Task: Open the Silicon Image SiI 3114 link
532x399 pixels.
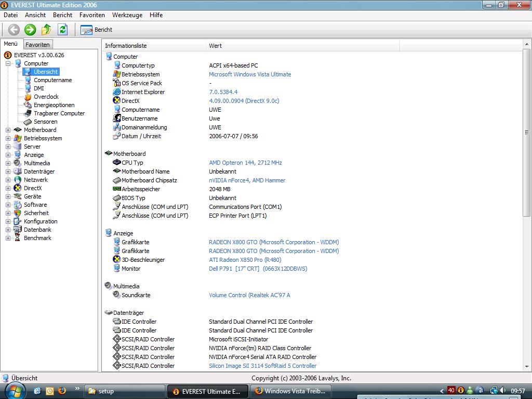Action: [x=262, y=366]
